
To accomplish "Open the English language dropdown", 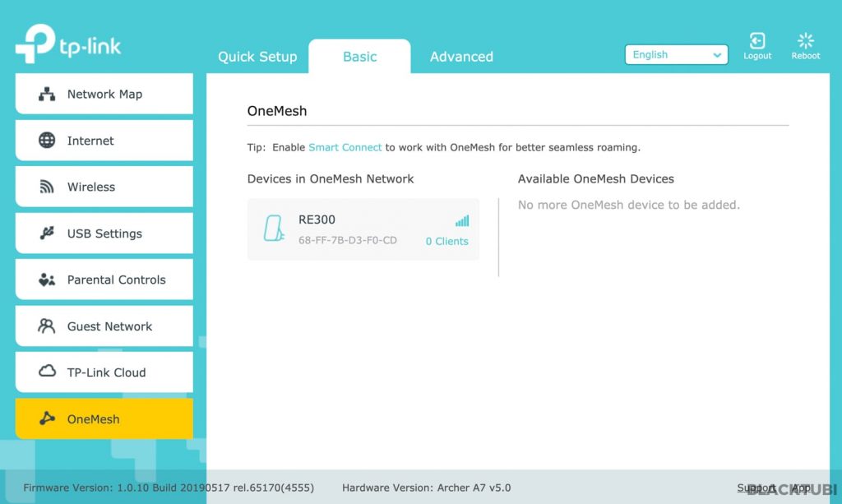I will click(x=676, y=55).
